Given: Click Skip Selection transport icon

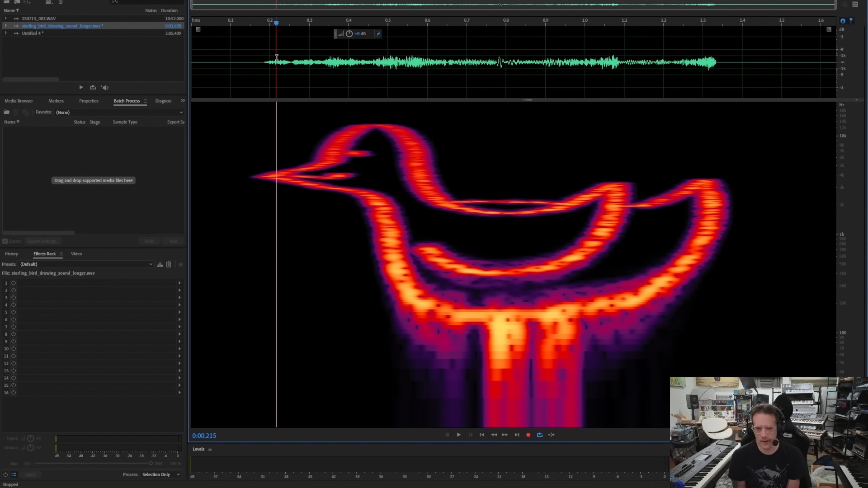Looking at the screenshot, I should [x=551, y=435].
